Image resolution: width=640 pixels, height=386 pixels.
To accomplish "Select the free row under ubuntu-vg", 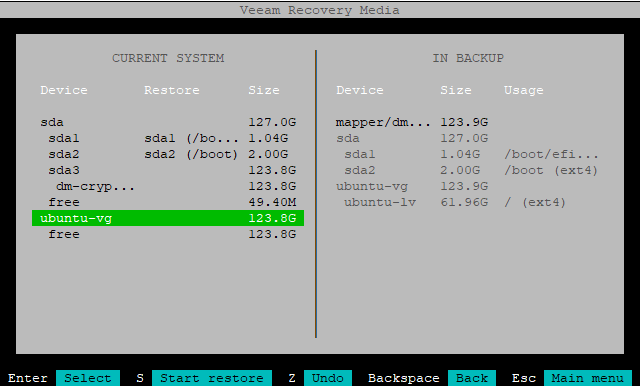I will point(168,234).
